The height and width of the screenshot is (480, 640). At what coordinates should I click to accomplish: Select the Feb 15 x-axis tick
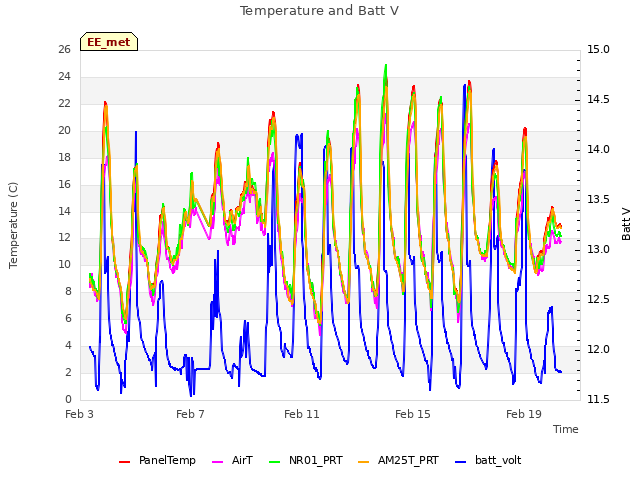(413, 414)
